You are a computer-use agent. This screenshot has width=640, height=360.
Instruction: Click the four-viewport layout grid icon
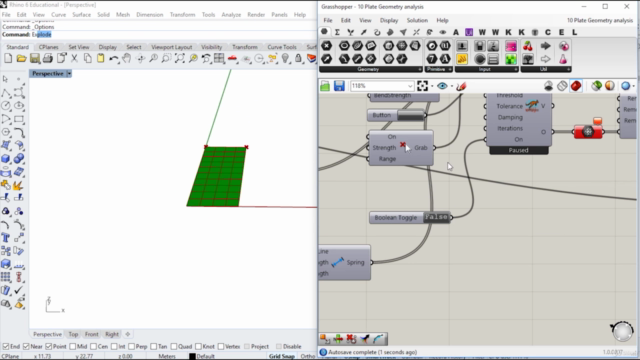[x=219, y=59]
